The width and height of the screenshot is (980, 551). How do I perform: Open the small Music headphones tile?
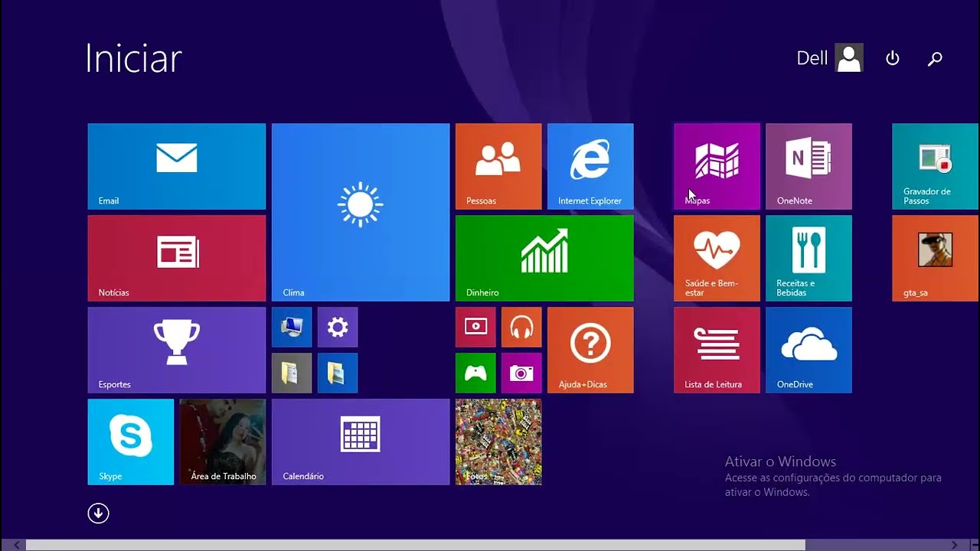click(x=521, y=327)
